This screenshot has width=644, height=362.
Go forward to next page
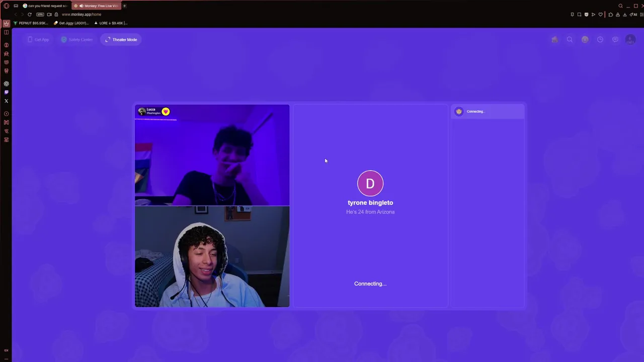(22, 15)
